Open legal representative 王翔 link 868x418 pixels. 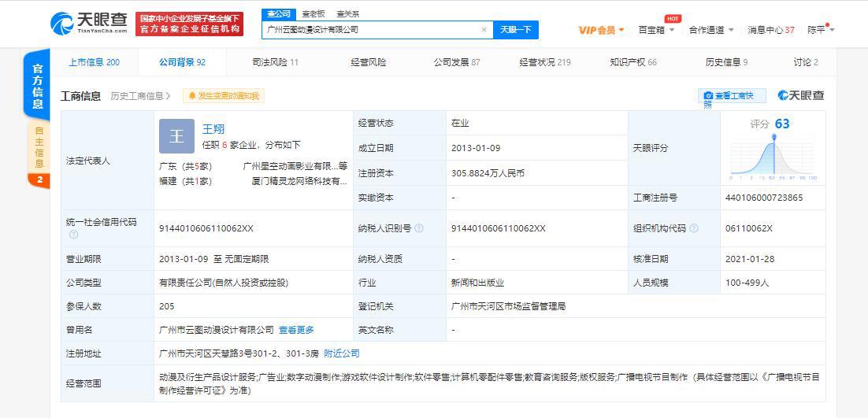click(213, 129)
